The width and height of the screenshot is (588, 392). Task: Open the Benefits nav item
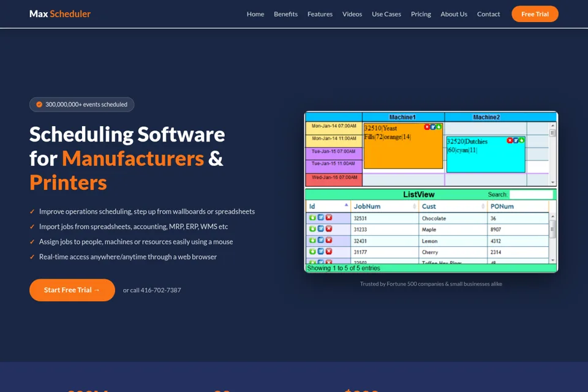[286, 14]
